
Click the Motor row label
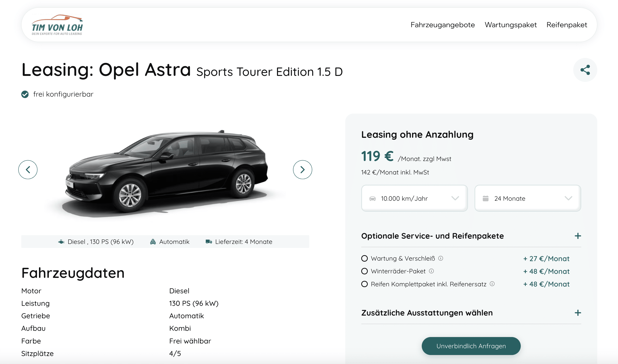tap(31, 291)
